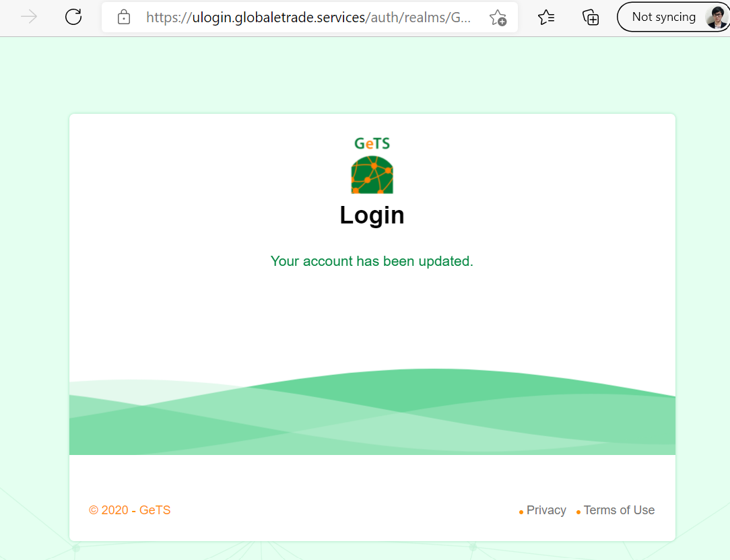Open the Terms of Use link
This screenshot has width=730, height=560.
coord(619,510)
